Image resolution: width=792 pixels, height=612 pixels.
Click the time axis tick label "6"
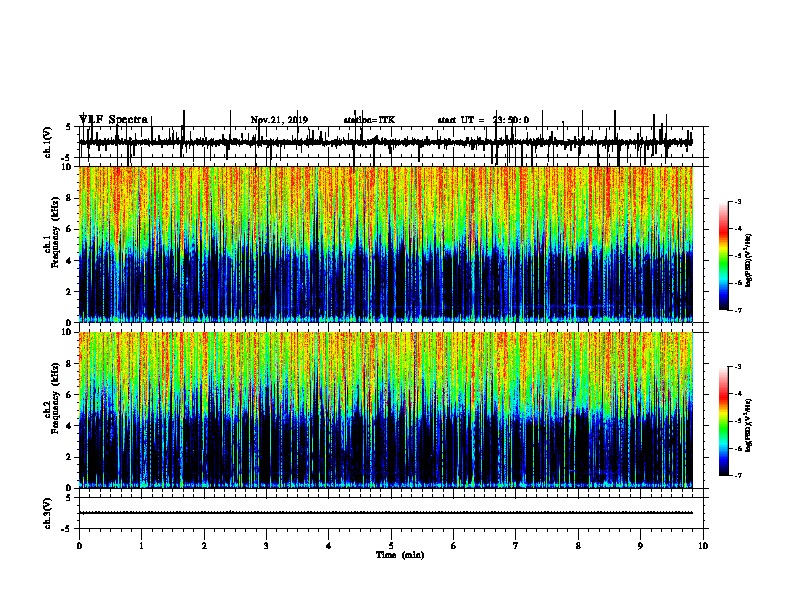pyautogui.click(x=454, y=546)
